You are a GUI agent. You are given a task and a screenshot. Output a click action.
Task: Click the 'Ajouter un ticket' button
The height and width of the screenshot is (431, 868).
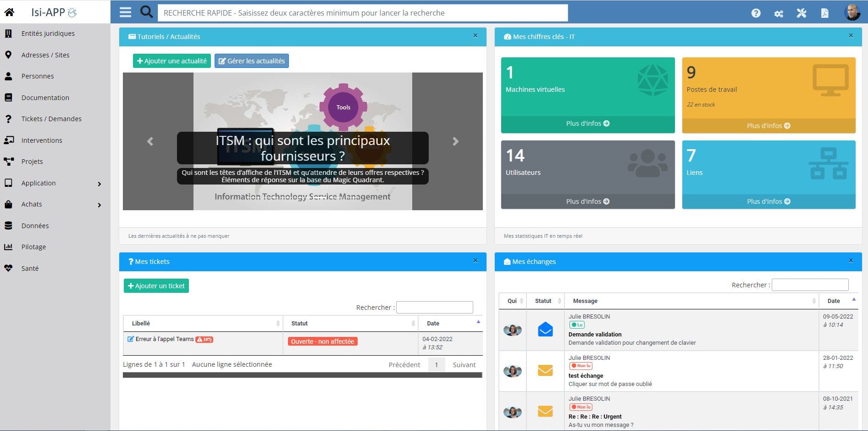(156, 285)
